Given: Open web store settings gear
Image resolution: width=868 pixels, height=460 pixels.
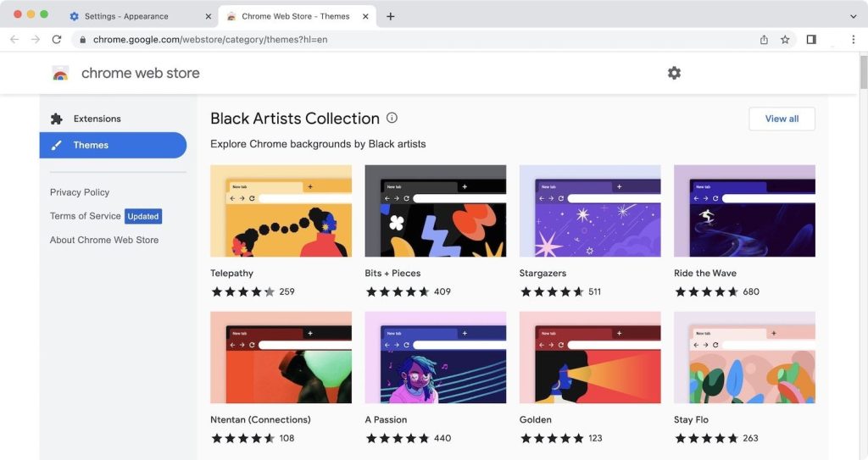Looking at the screenshot, I should [674, 73].
